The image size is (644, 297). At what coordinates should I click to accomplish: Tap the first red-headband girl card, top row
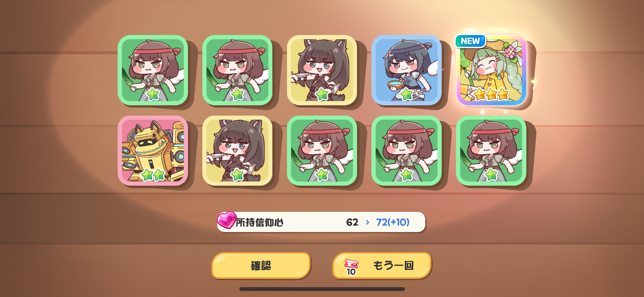[153, 70]
